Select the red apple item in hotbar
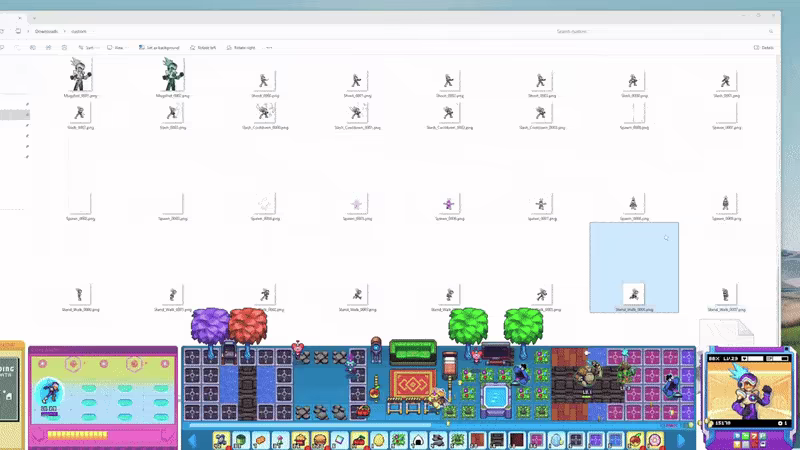 point(635,440)
